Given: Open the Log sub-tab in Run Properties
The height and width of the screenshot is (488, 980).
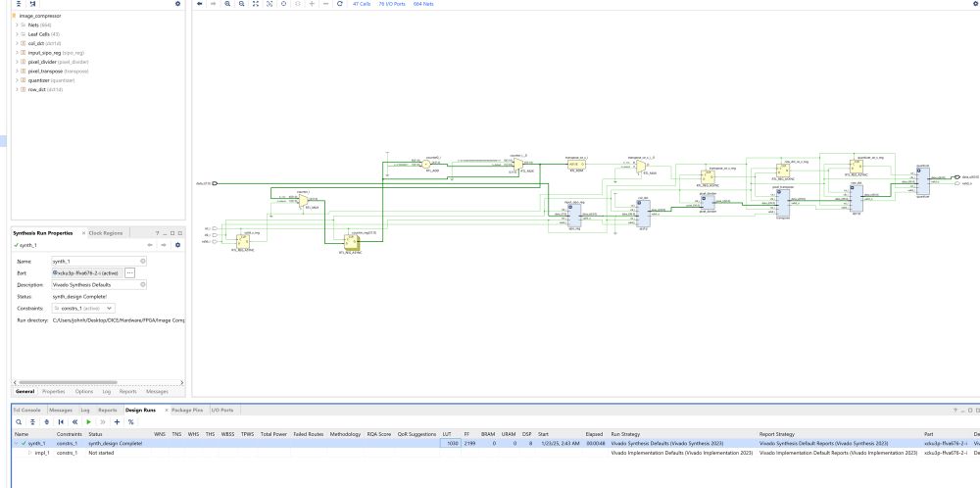Looking at the screenshot, I should tap(106, 392).
